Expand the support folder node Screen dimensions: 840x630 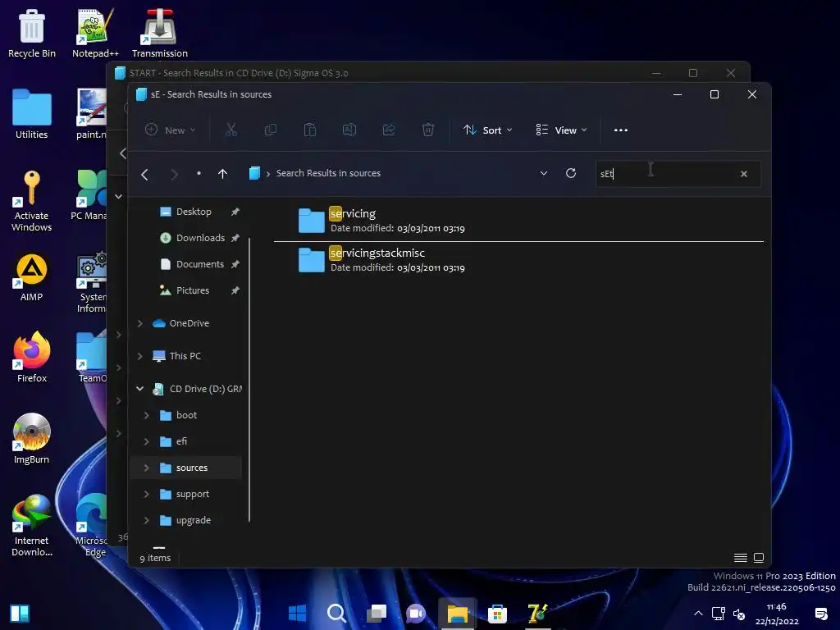(x=146, y=494)
